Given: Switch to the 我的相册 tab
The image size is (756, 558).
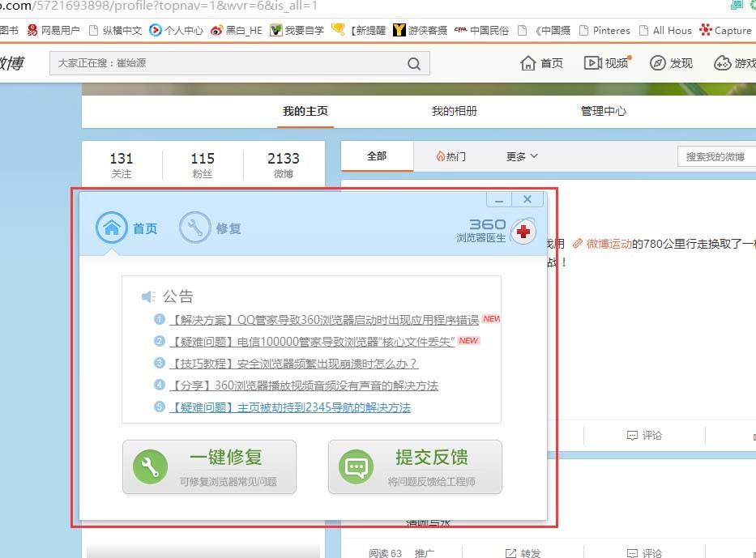Looking at the screenshot, I should (x=455, y=112).
